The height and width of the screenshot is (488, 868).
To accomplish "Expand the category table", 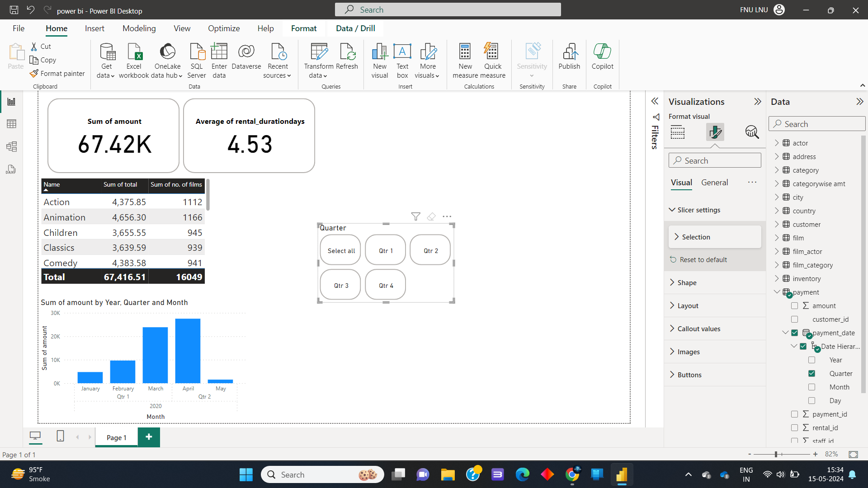I will 777,170.
